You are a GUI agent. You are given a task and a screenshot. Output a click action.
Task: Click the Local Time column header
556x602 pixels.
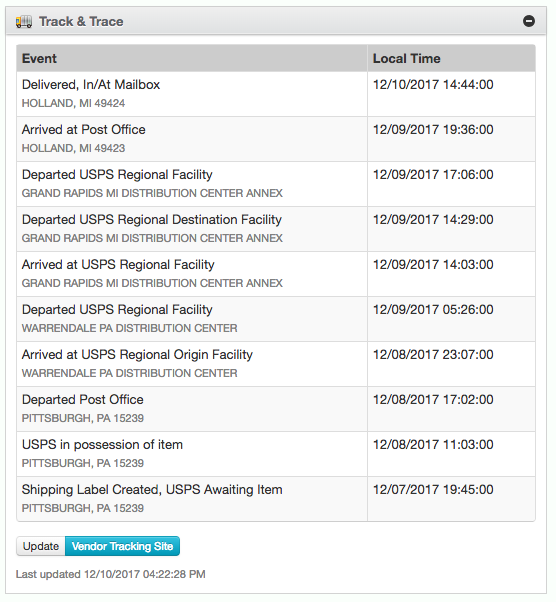tap(451, 58)
